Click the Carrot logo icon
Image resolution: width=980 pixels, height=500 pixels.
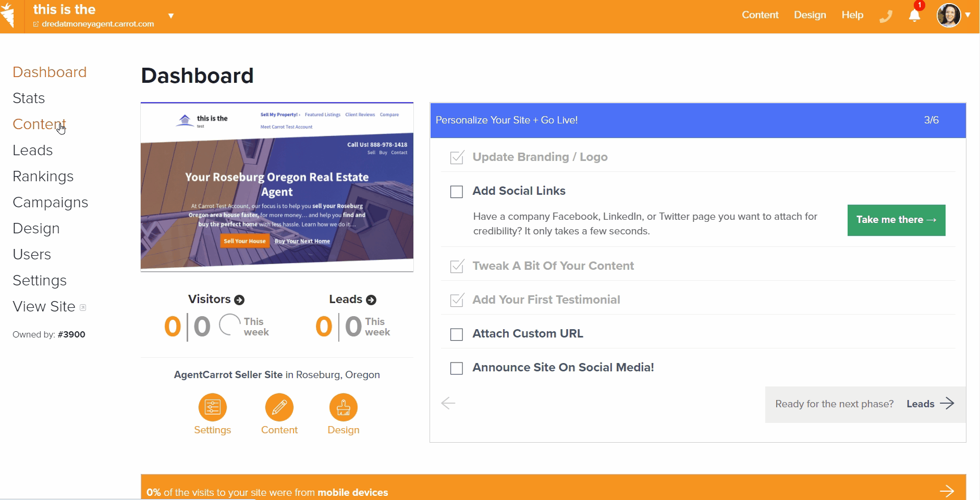(9, 15)
